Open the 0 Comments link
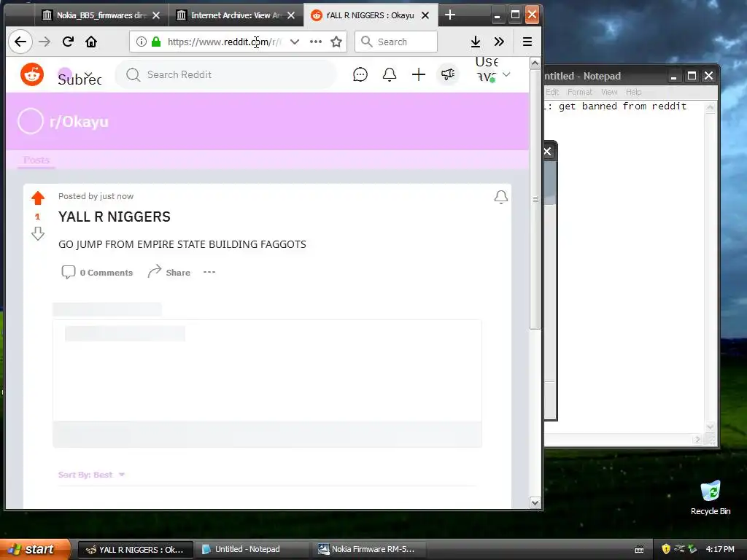Screen dimensions: 747x560 (97, 273)
